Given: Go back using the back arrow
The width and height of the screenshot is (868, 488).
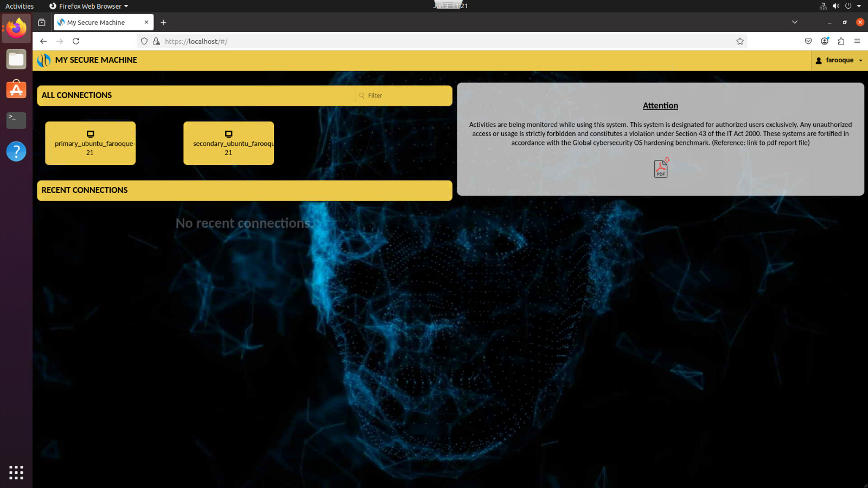Looking at the screenshot, I should pyautogui.click(x=43, y=41).
